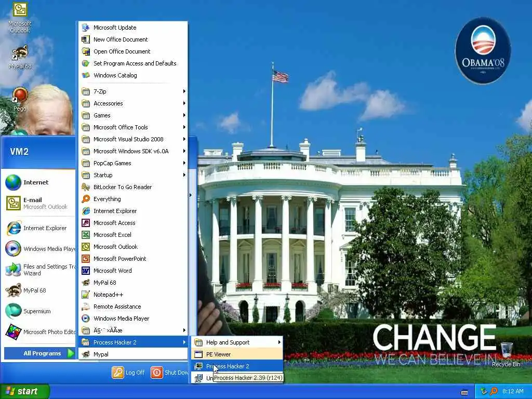This screenshot has height=399, width=532.
Task: Expand the Startup folder
Action: tap(134, 175)
